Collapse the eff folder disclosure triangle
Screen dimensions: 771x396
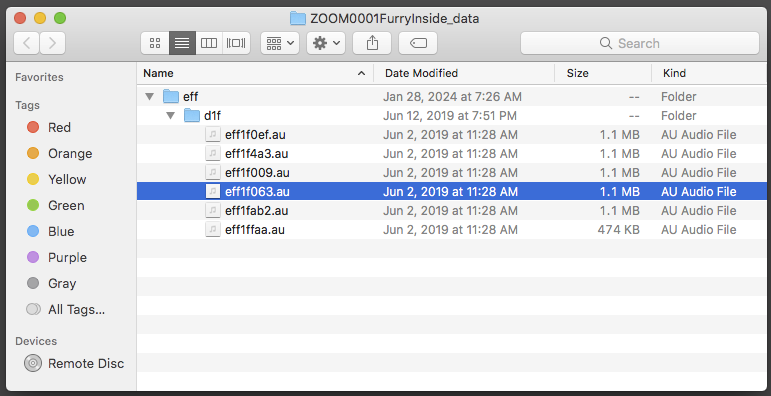click(149, 96)
